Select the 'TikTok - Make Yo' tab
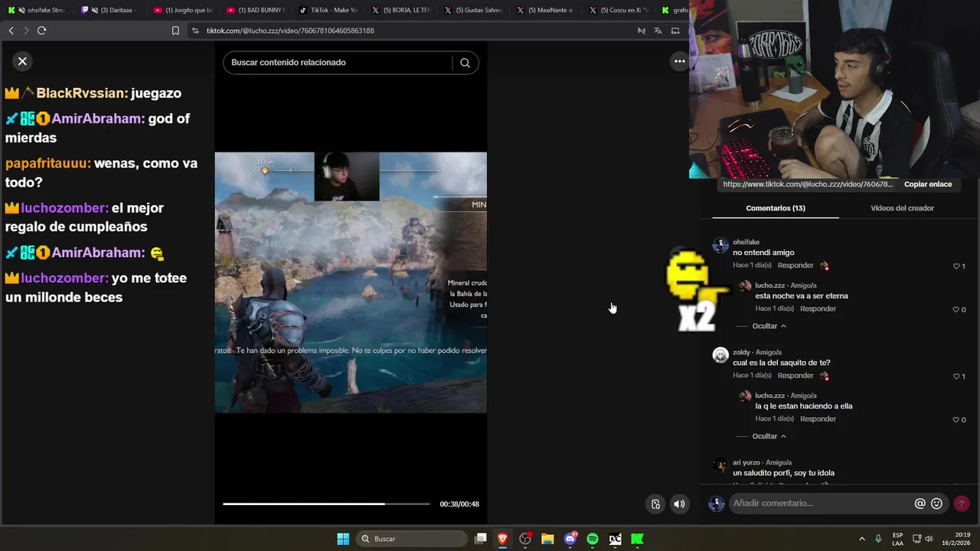The width and height of the screenshot is (980, 551). [328, 10]
